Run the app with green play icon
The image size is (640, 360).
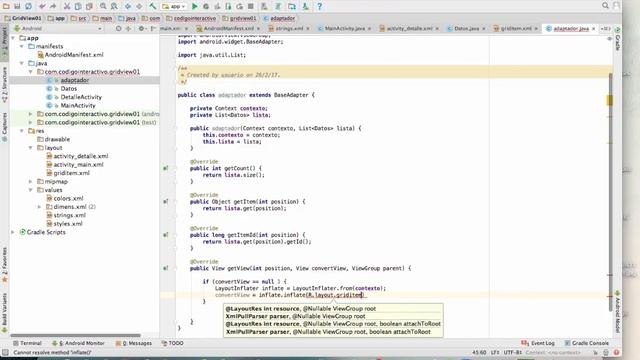coord(195,6)
